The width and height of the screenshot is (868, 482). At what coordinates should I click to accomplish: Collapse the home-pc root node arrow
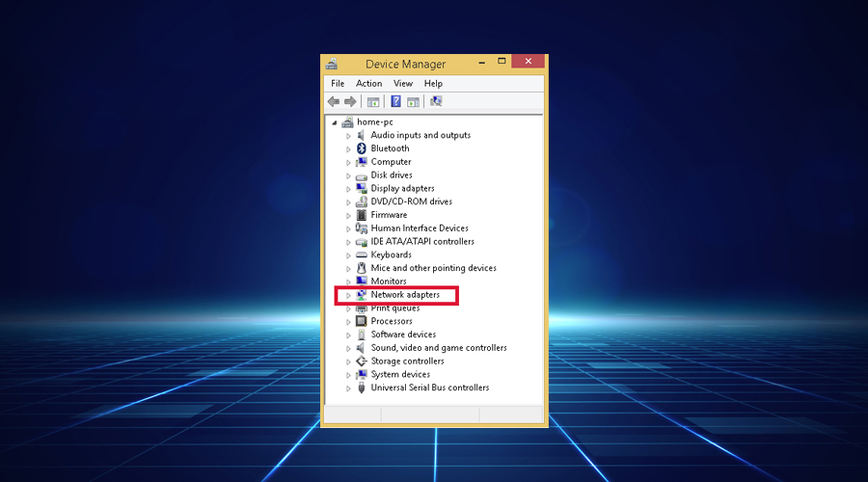335,122
